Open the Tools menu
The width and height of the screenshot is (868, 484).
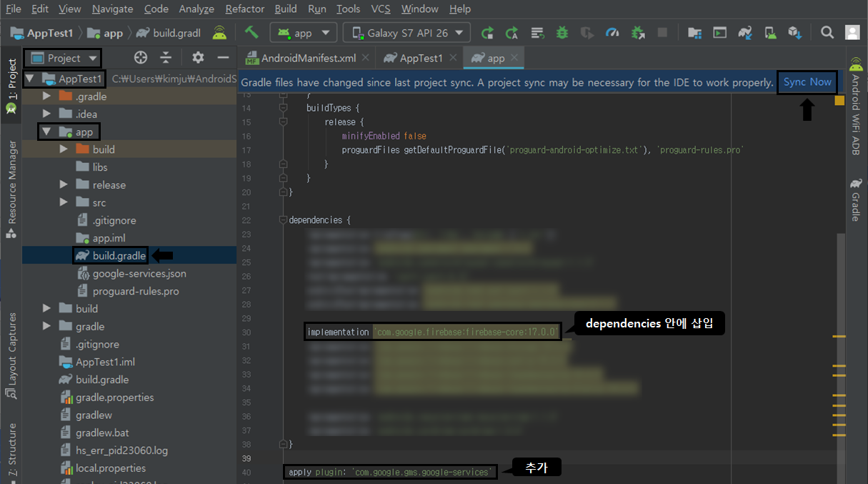349,9
